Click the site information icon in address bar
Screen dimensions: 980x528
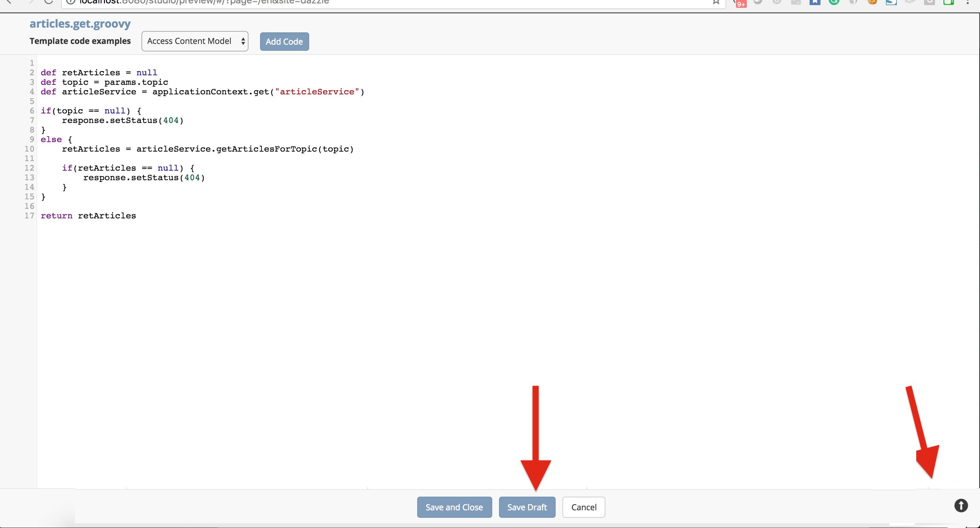pyautogui.click(x=70, y=2)
